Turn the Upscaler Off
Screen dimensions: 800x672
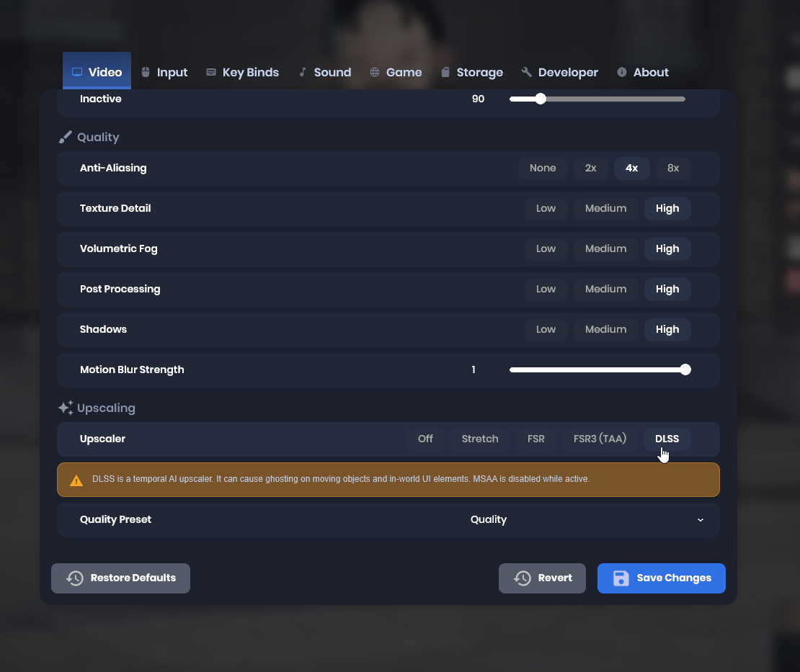point(425,439)
